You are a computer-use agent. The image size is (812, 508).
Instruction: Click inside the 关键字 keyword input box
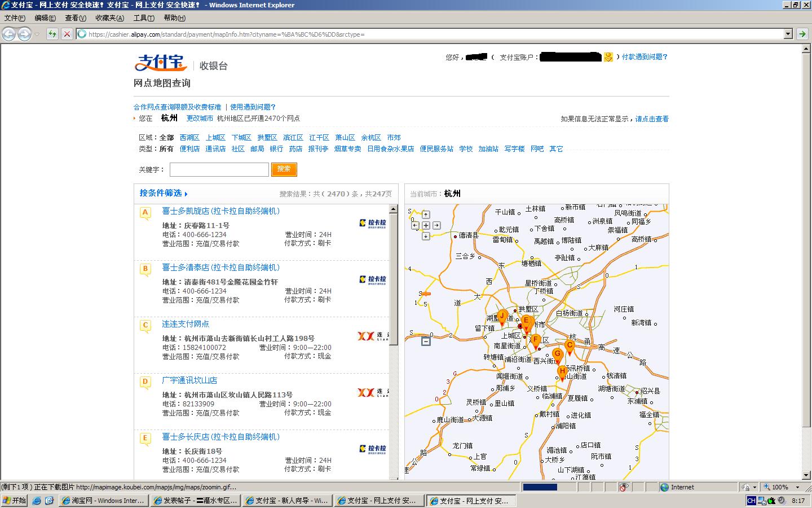point(219,169)
